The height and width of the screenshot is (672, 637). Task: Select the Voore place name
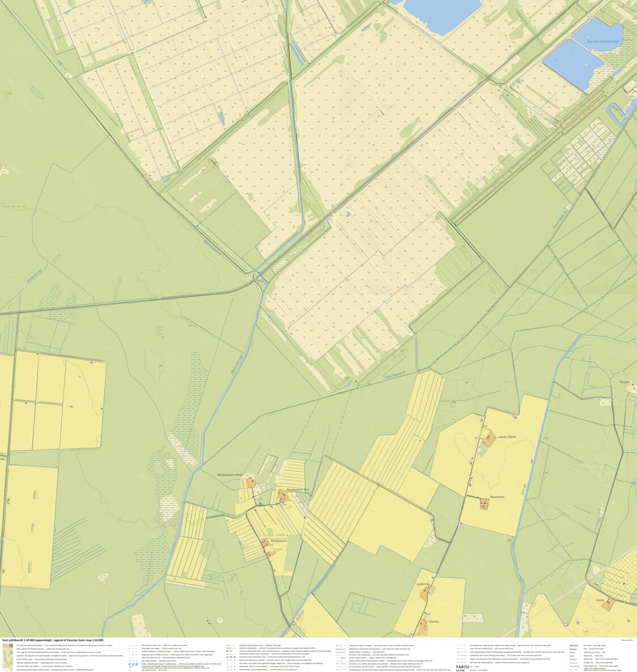(x=600, y=600)
